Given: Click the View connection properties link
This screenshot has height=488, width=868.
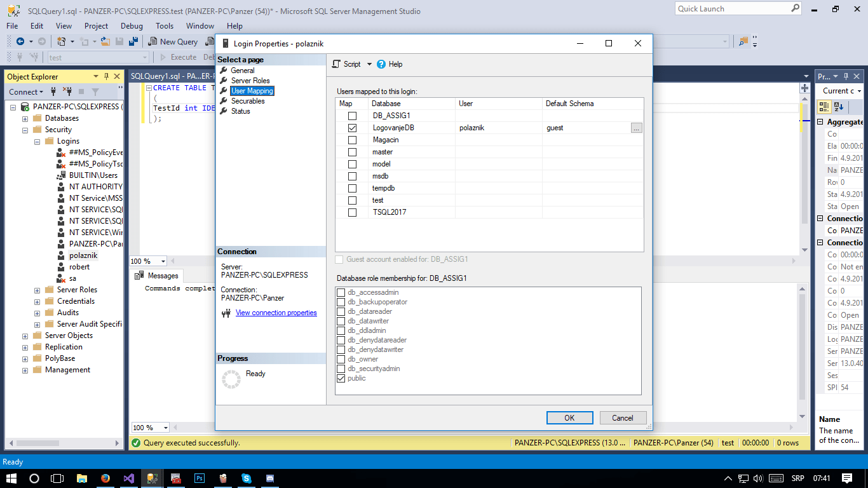Looking at the screenshot, I should click(x=276, y=313).
